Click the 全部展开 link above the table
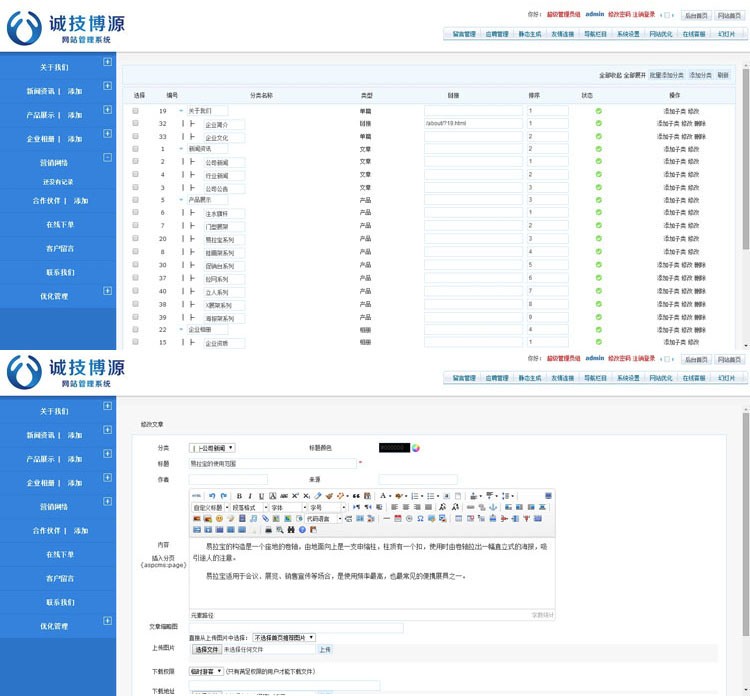This screenshot has height=696, width=750. point(635,75)
